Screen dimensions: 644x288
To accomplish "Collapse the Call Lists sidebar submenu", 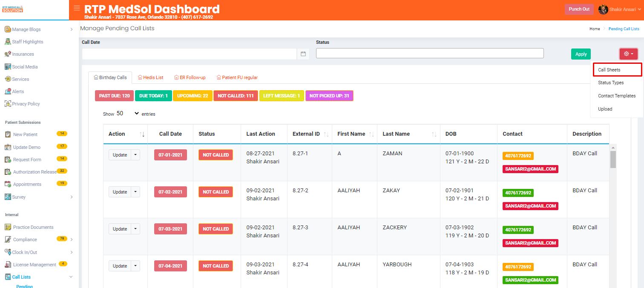I will (x=71, y=277).
